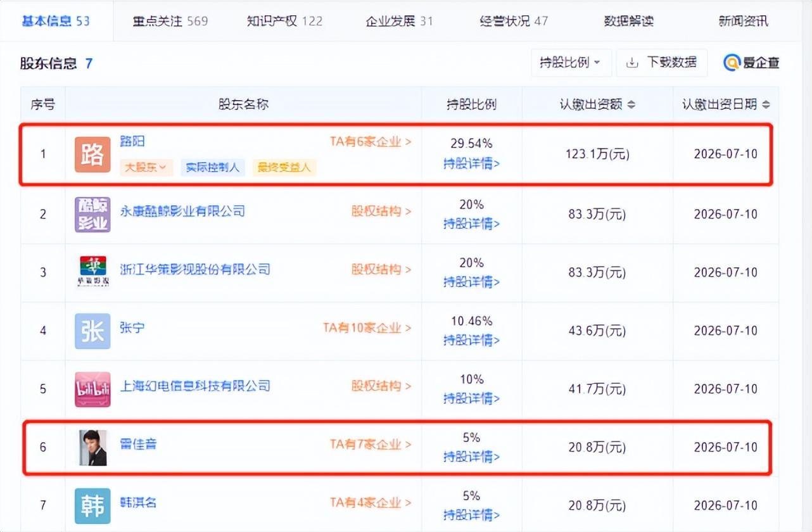Viewport: 812px width, 532px height.
Task: View 持股详情 for the 29.54% holding
Action: [x=471, y=164]
